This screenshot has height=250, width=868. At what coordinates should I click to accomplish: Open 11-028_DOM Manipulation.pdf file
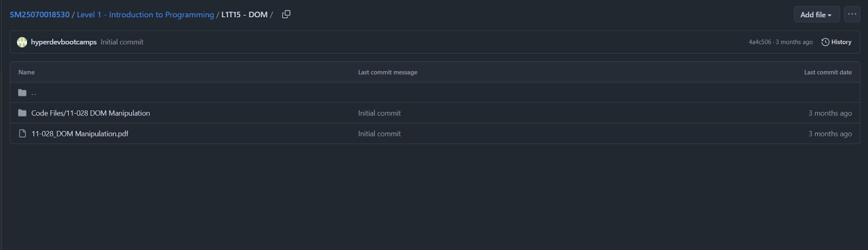tap(80, 134)
